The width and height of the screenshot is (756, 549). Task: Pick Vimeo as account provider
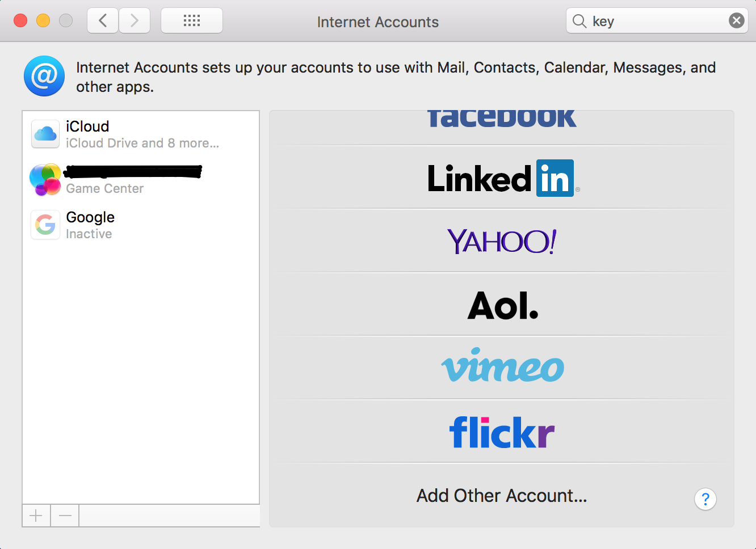pos(502,368)
